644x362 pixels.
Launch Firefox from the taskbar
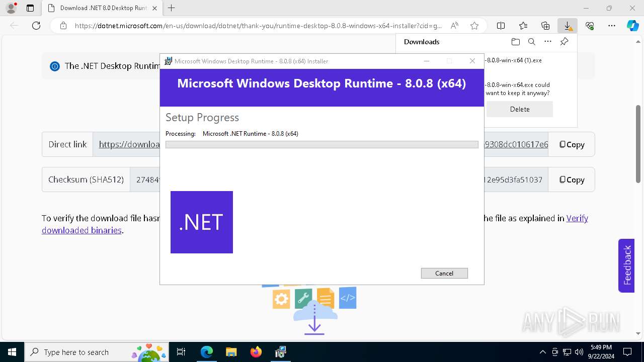pyautogui.click(x=256, y=352)
